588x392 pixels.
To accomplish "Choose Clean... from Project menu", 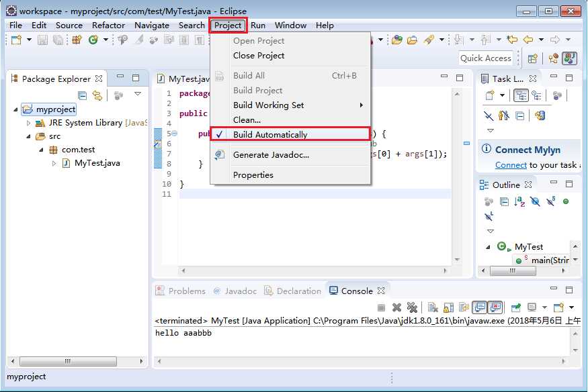I will pos(290,119).
